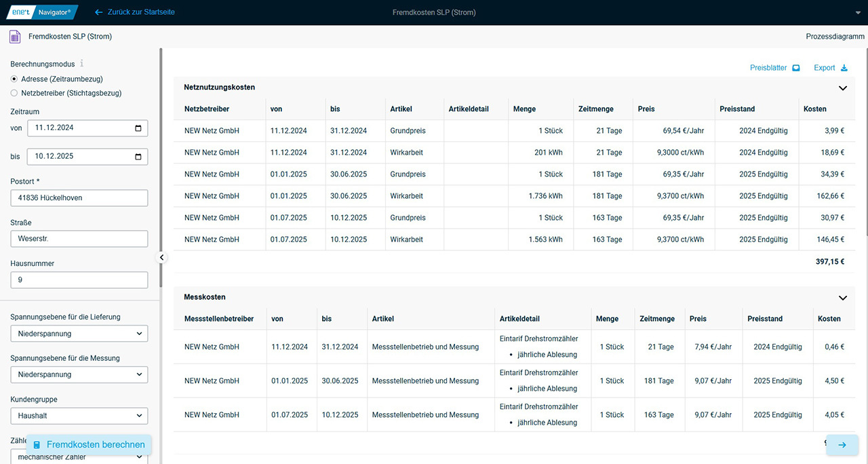Collapse the Netznutzungskosten section
Viewport: 868px width, 464px height.
(843, 88)
